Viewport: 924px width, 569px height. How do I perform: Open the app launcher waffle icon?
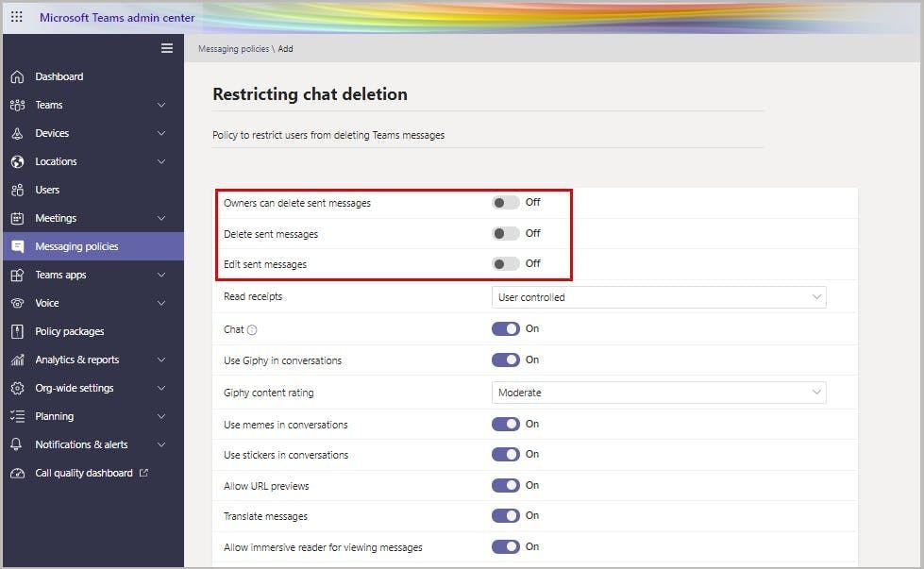tap(17, 18)
